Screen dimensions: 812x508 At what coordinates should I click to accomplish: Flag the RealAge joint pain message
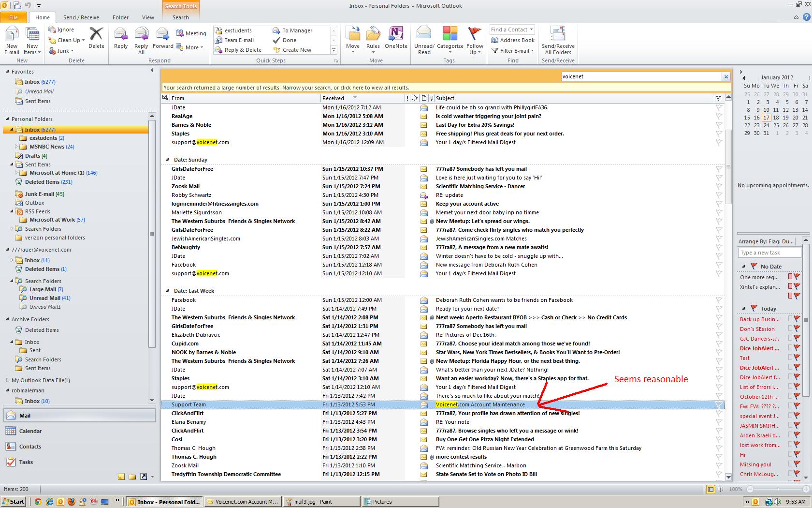[719, 116]
